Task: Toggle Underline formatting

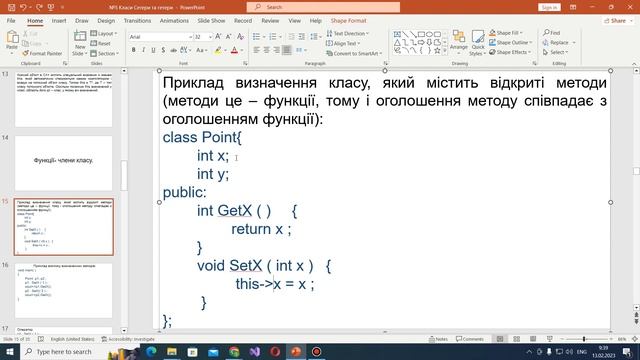Action: 153,50
